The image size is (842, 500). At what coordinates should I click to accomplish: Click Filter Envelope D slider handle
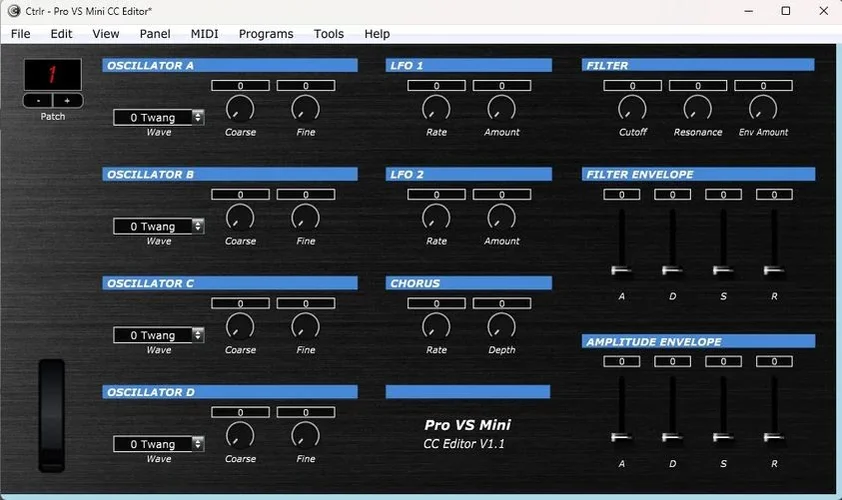pyautogui.click(x=672, y=270)
